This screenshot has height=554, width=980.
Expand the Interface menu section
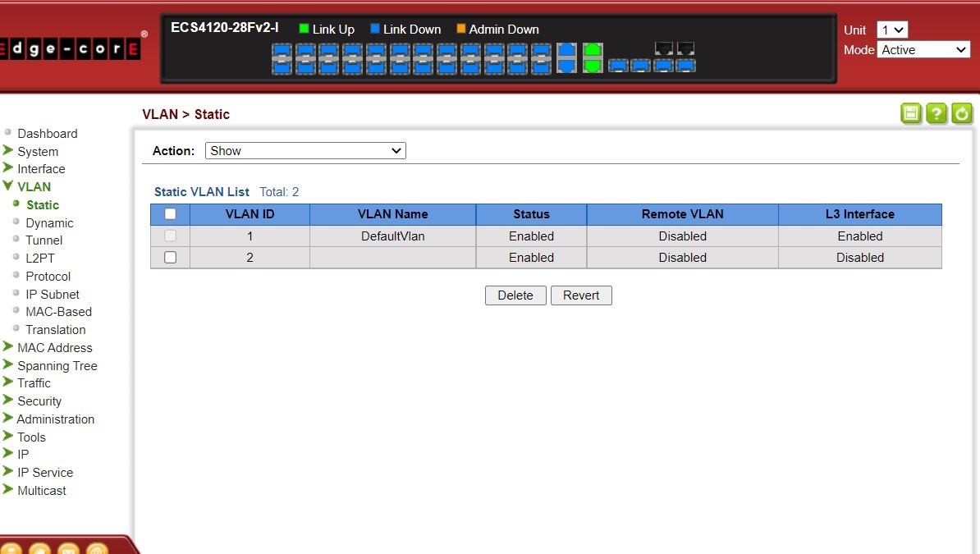tap(41, 169)
